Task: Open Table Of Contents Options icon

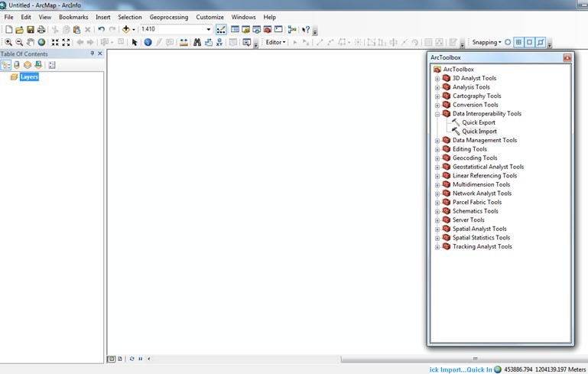Action: [x=52, y=65]
